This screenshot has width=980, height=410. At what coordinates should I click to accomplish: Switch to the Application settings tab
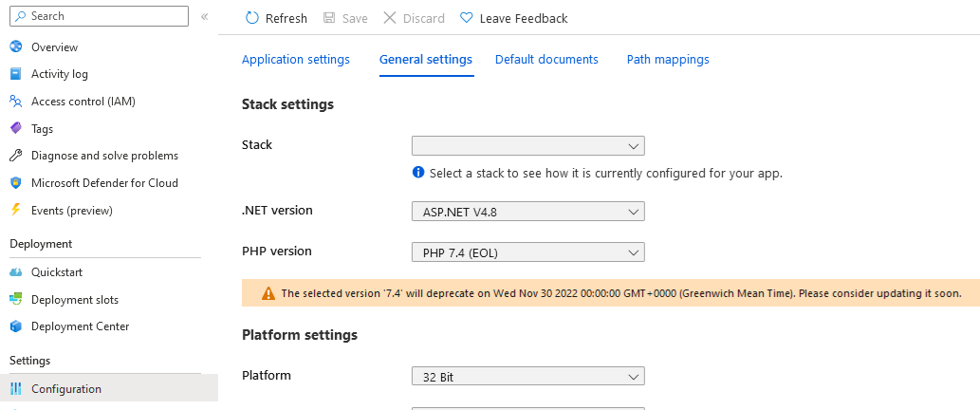coord(296,60)
